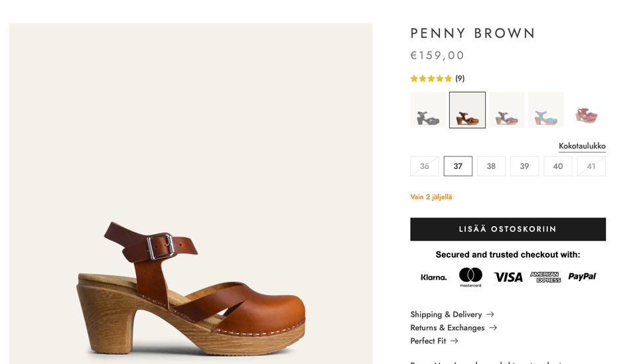Viewport: 637px width, 364px height.
Task: Open the Perfect Fit section
Action: [428, 341]
